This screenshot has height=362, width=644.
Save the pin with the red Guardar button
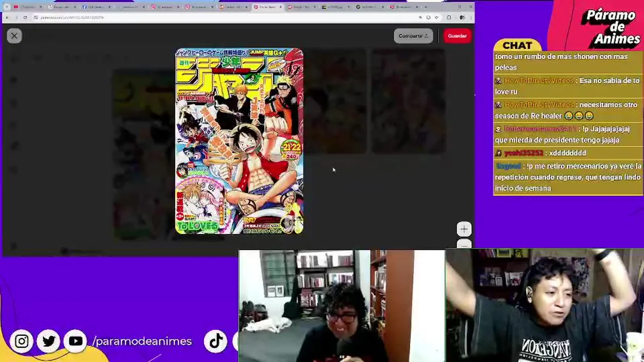click(x=457, y=36)
